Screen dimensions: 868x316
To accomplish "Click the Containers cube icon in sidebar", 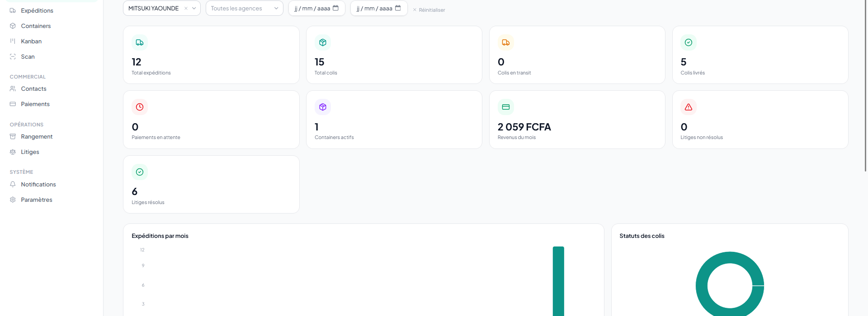I will pyautogui.click(x=13, y=26).
